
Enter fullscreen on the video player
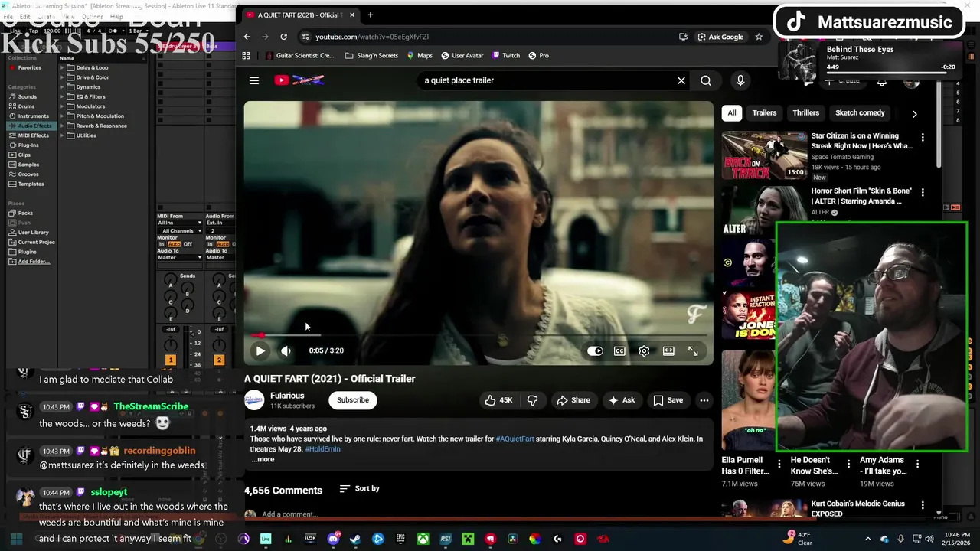coord(693,350)
